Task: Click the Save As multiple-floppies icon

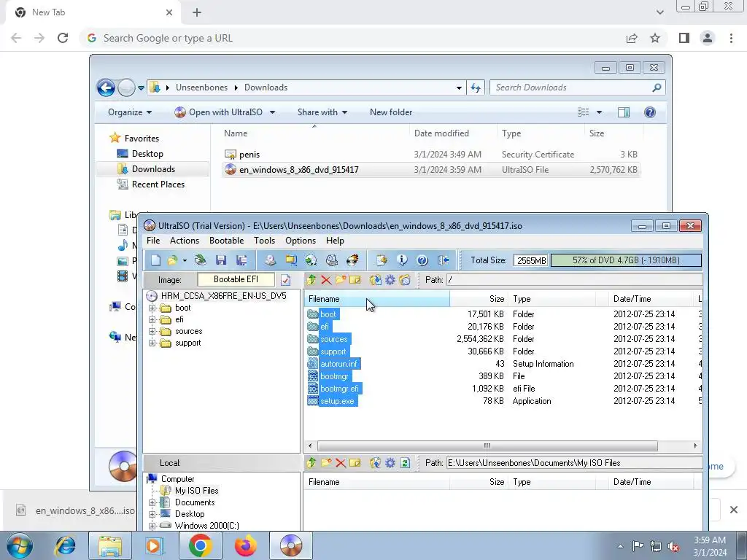Action: coord(241,260)
